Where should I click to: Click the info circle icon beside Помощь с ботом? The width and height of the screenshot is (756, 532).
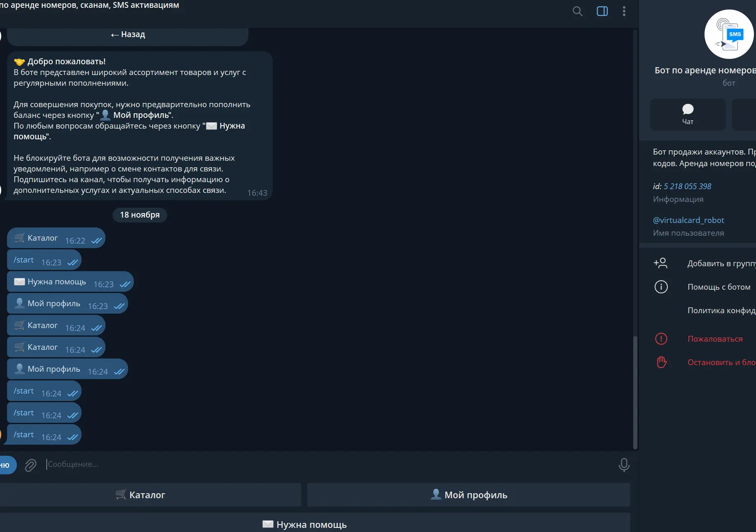(661, 287)
